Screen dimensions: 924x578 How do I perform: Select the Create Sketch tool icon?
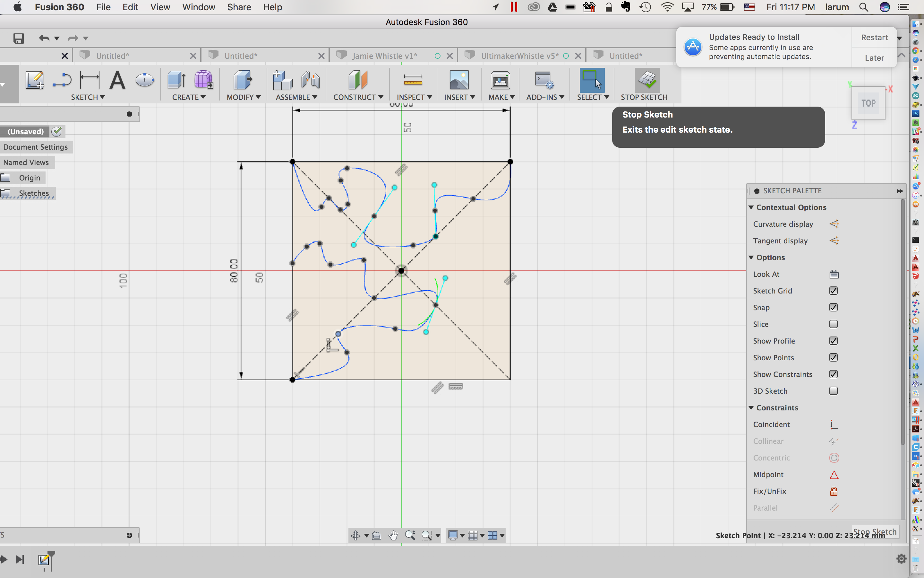pyautogui.click(x=35, y=80)
